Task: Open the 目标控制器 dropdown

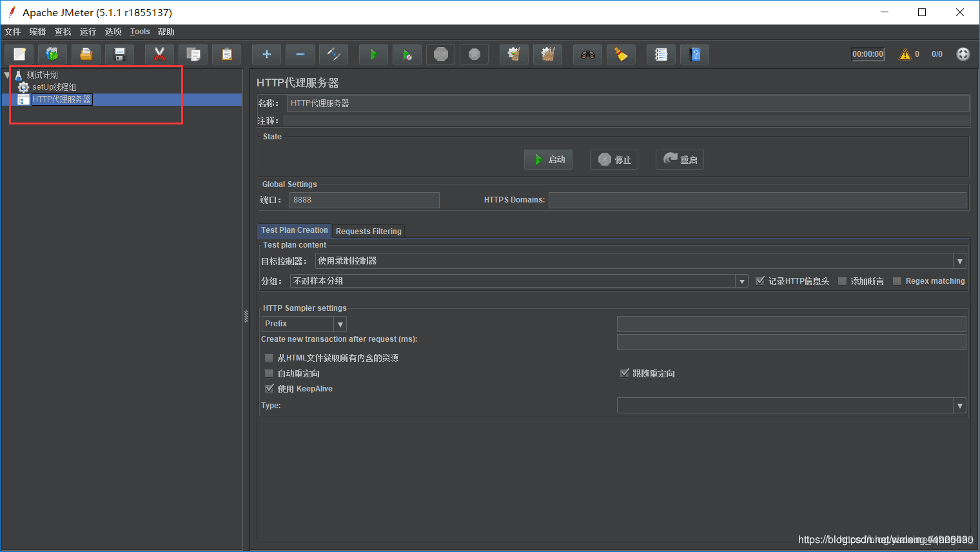Action: [960, 261]
